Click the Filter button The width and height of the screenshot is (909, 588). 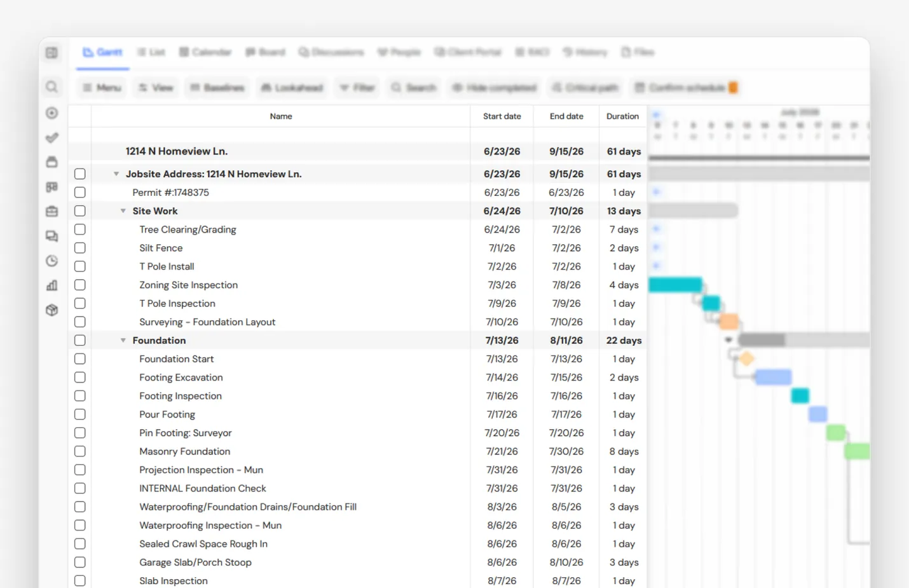(357, 88)
